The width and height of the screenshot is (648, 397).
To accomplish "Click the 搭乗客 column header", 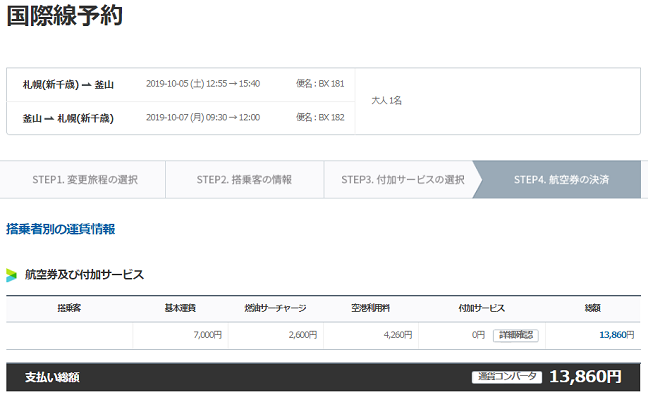I will [x=69, y=308].
